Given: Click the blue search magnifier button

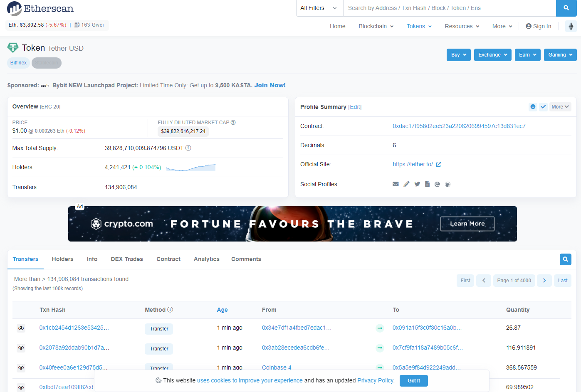Looking at the screenshot, I should 566,8.
